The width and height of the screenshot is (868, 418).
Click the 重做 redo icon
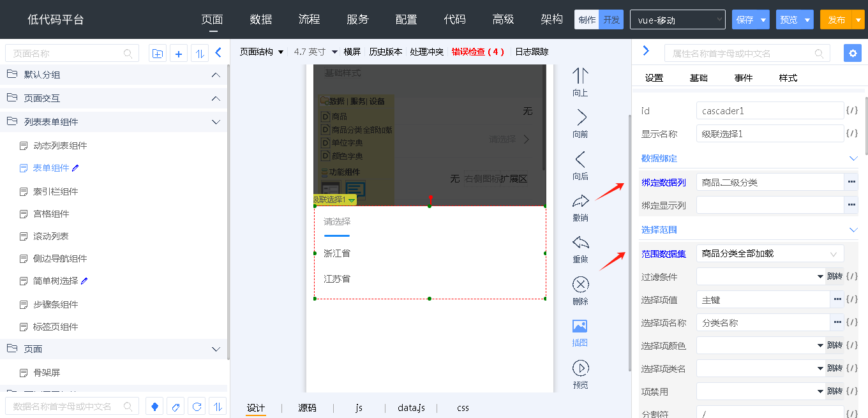click(580, 243)
